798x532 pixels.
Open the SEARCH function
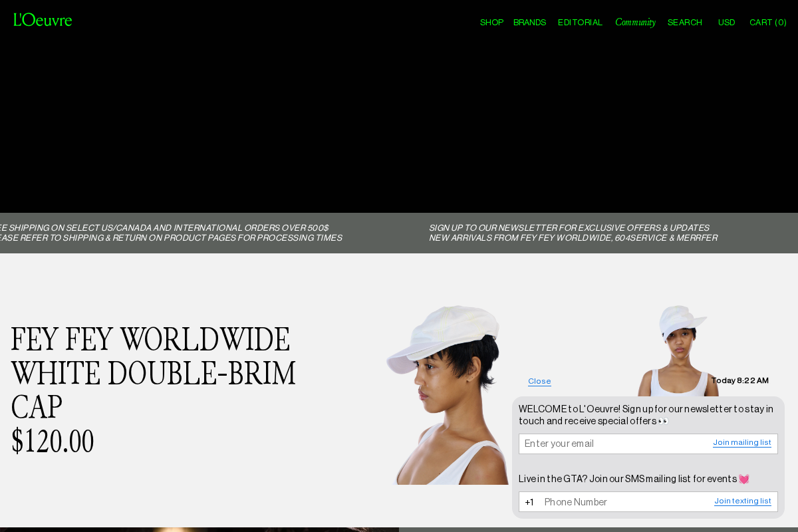point(684,22)
